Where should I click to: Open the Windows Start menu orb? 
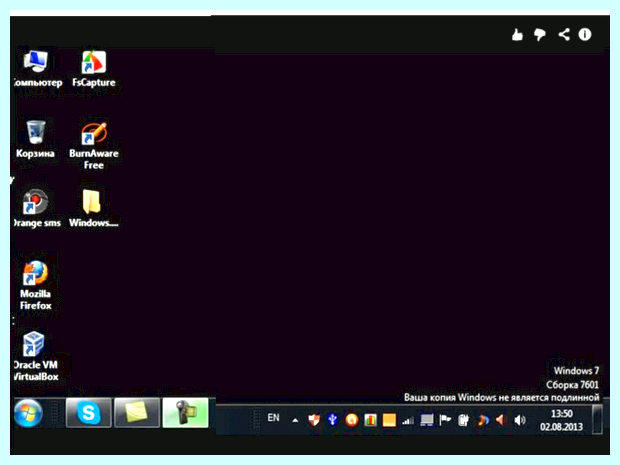28,413
